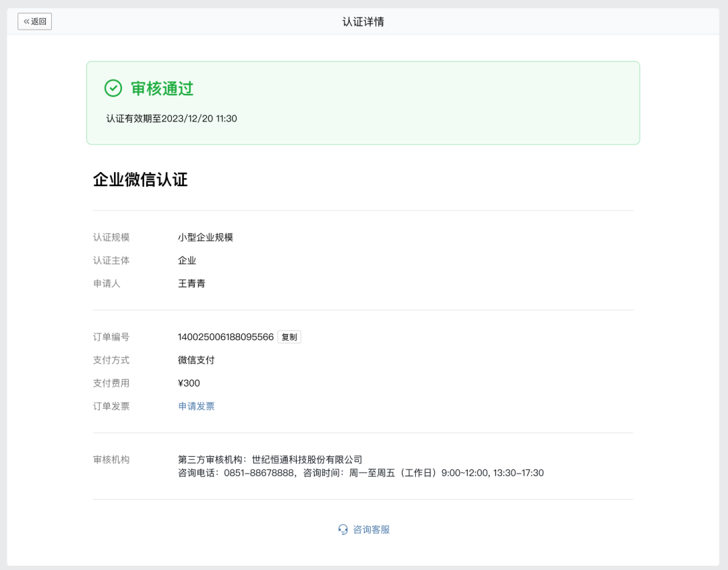Click the 微信支付 payment method value
728x570 pixels.
point(195,360)
